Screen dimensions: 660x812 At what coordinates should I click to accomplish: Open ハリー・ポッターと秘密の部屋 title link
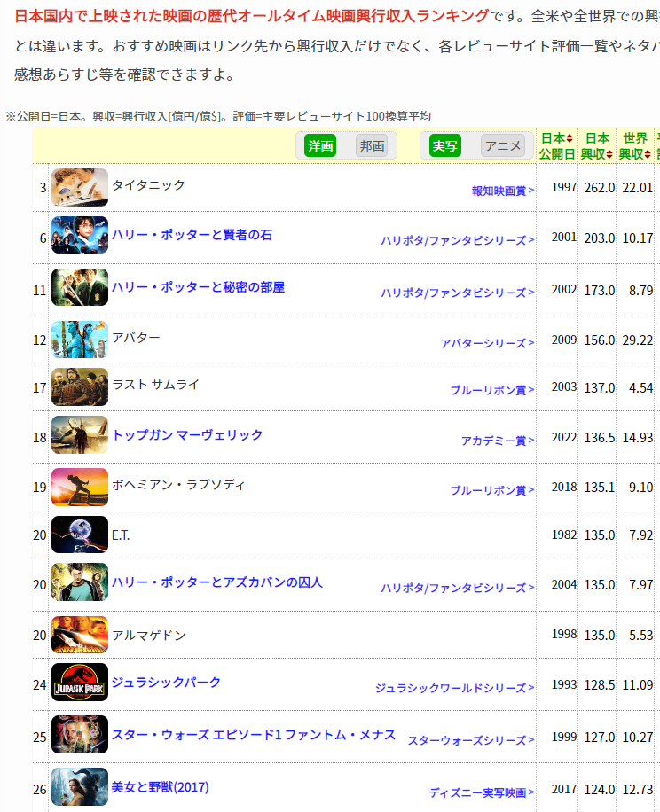click(199, 287)
